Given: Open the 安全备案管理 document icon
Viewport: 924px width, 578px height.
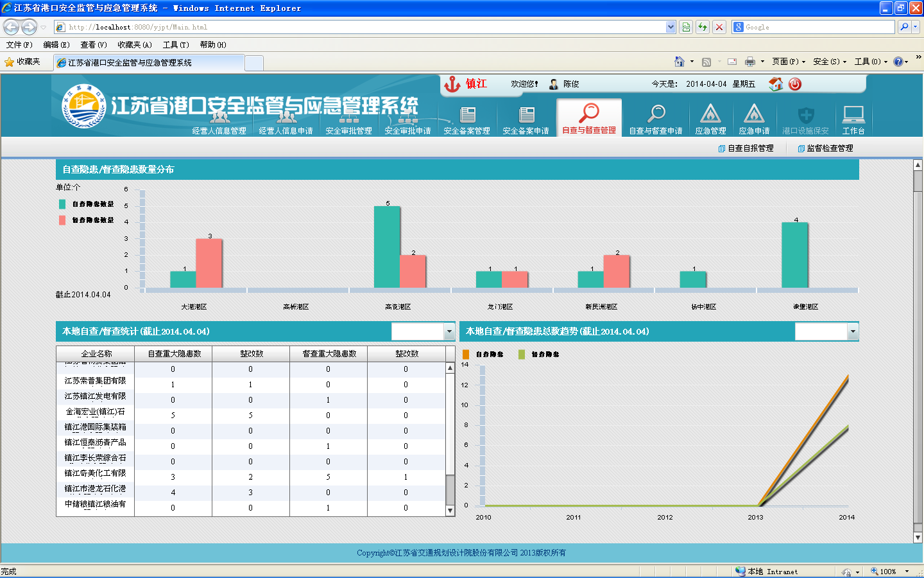Looking at the screenshot, I should tap(467, 115).
